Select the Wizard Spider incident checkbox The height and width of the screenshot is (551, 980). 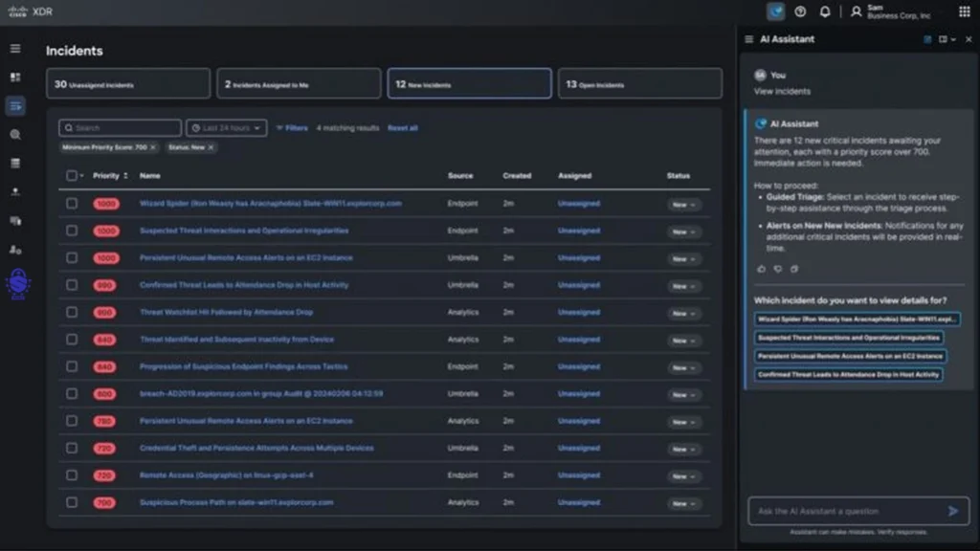click(x=72, y=204)
